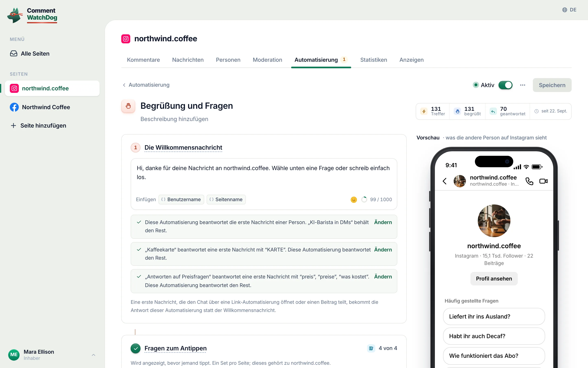
Task: Click the lightning Treffer icon
Action: 424,111
